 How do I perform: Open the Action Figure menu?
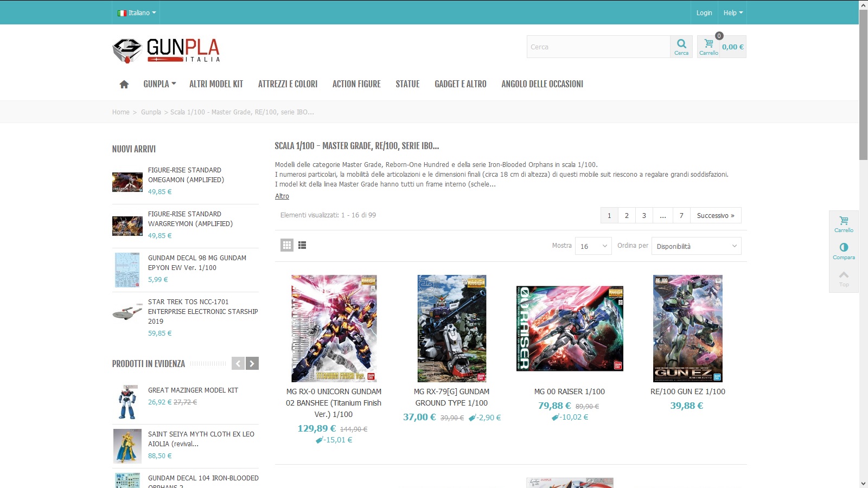[x=356, y=84]
